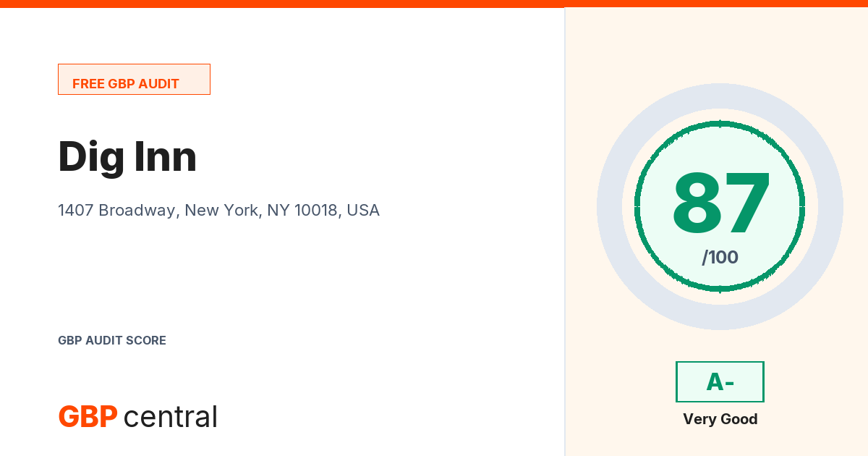Click the GBP AUDIT SCORE label
Viewport: 868px width, 456px height.
pyautogui.click(x=112, y=340)
